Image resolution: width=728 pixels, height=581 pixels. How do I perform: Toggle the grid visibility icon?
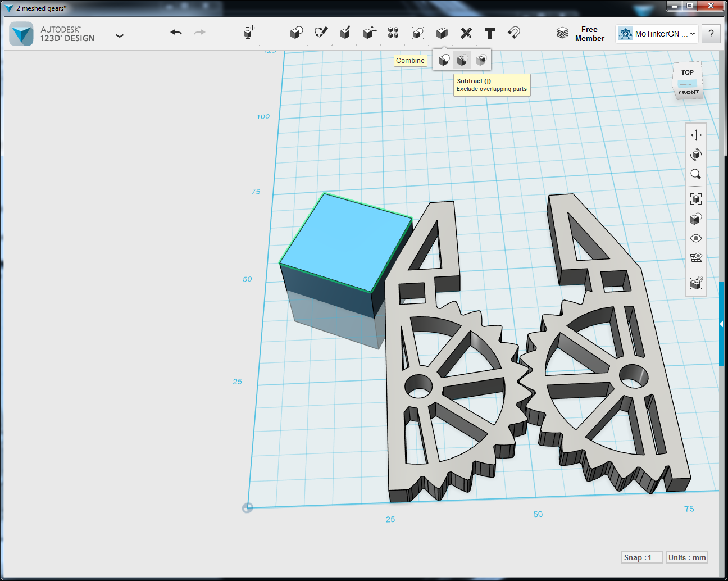pyautogui.click(x=696, y=258)
